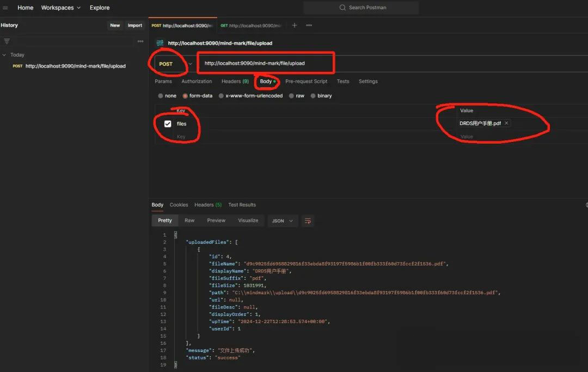Open the tab bar three-dots overflow menu
Screen dimensions: 588x372
[x=309, y=26]
